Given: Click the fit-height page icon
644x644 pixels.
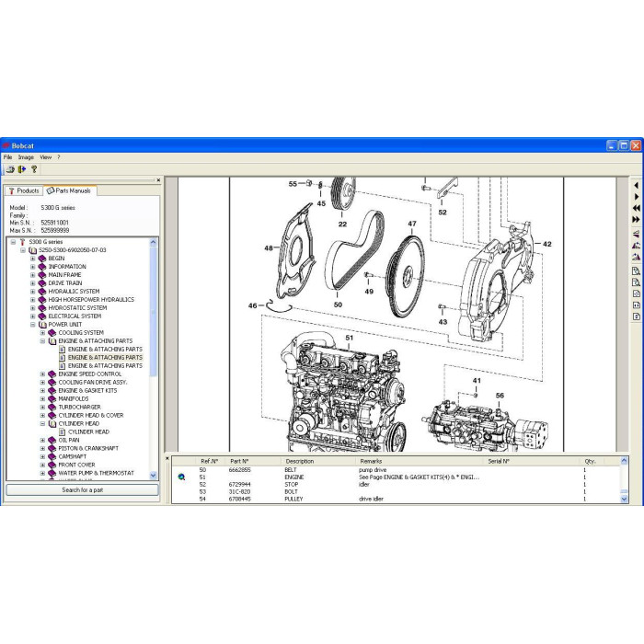Looking at the screenshot, I should [637, 316].
